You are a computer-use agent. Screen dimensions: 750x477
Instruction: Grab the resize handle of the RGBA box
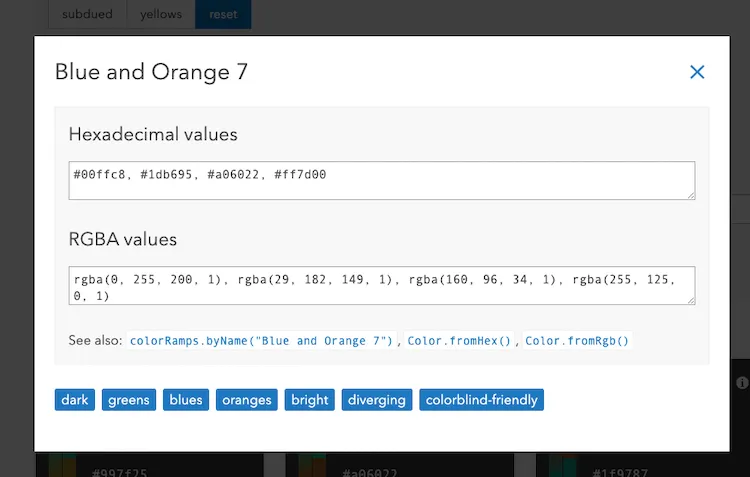point(690,299)
